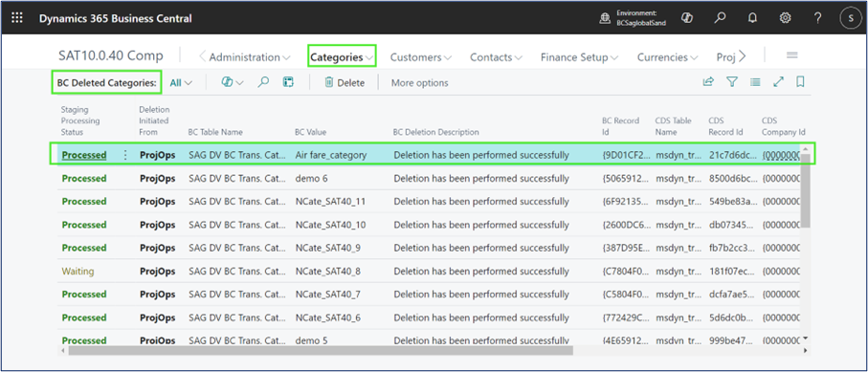Click BC Table Name column header

coord(214,132)
